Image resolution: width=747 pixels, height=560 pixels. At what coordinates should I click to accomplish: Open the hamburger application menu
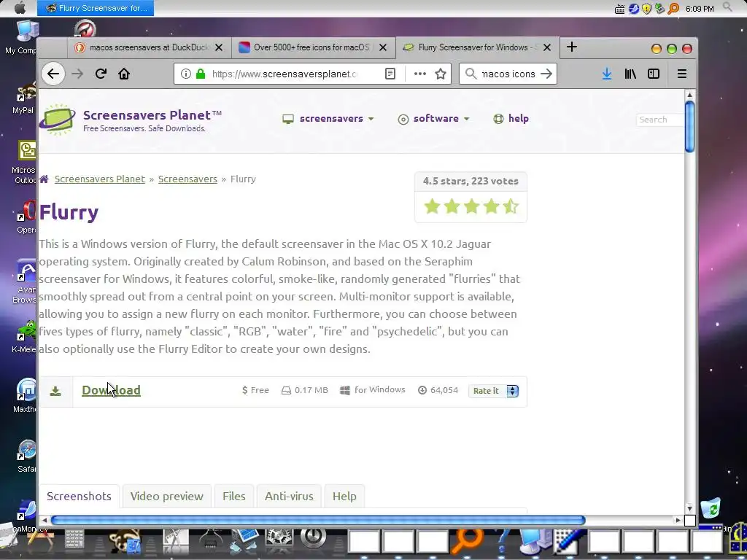pos(682,74)
